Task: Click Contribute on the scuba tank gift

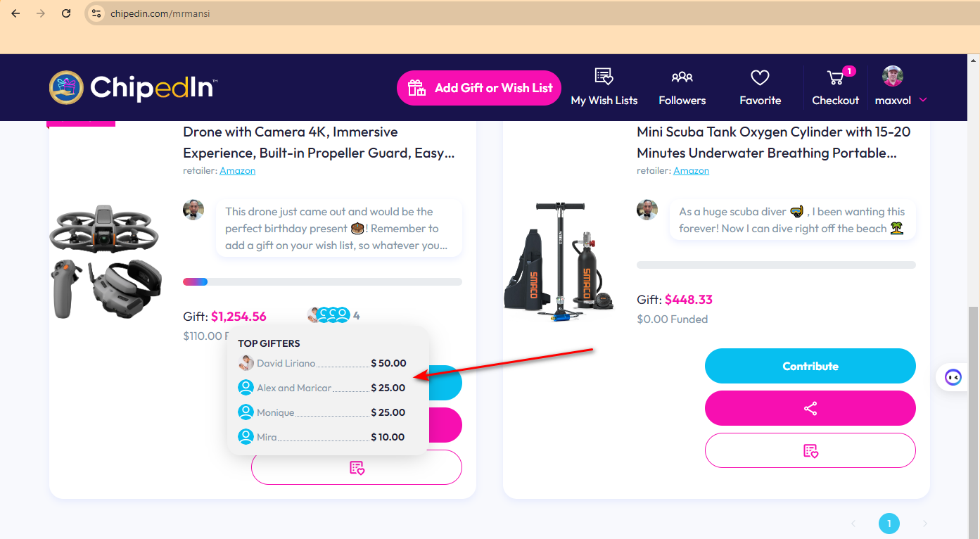Action: 810,366
